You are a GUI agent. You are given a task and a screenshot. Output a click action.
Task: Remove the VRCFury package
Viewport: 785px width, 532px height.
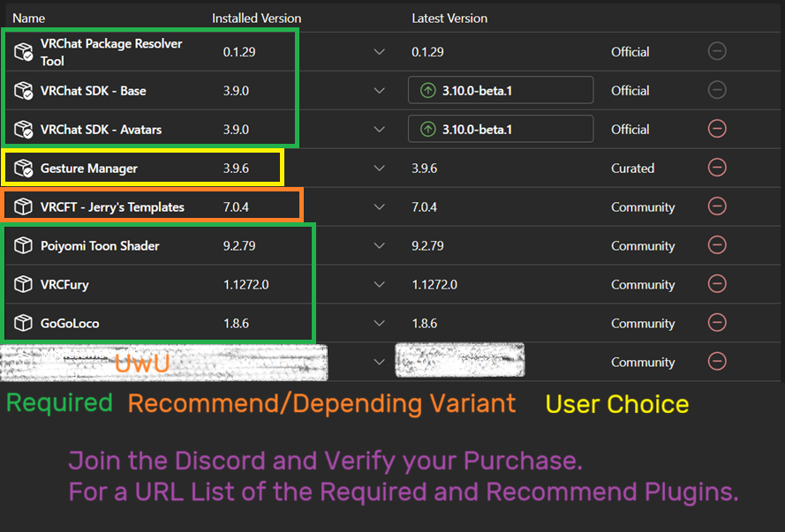tap(717, 283)
